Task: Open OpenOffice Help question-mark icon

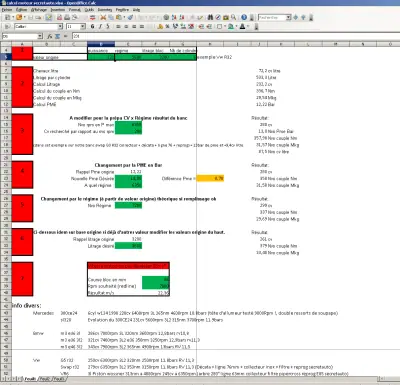Action: pos(244,17)
